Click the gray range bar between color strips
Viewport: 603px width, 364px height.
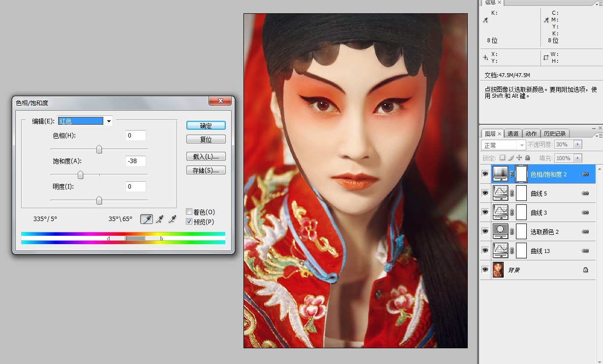point(135,238)
